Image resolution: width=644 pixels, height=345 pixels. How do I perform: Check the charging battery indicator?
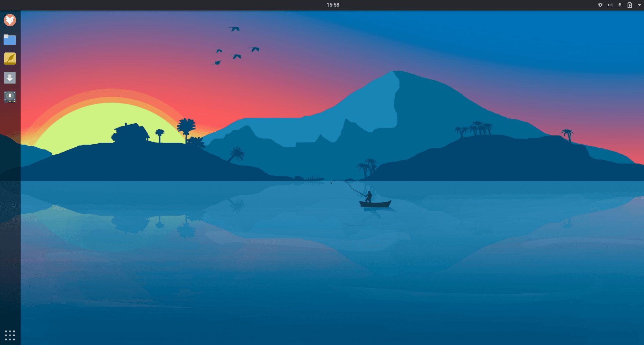coord(630,5)
